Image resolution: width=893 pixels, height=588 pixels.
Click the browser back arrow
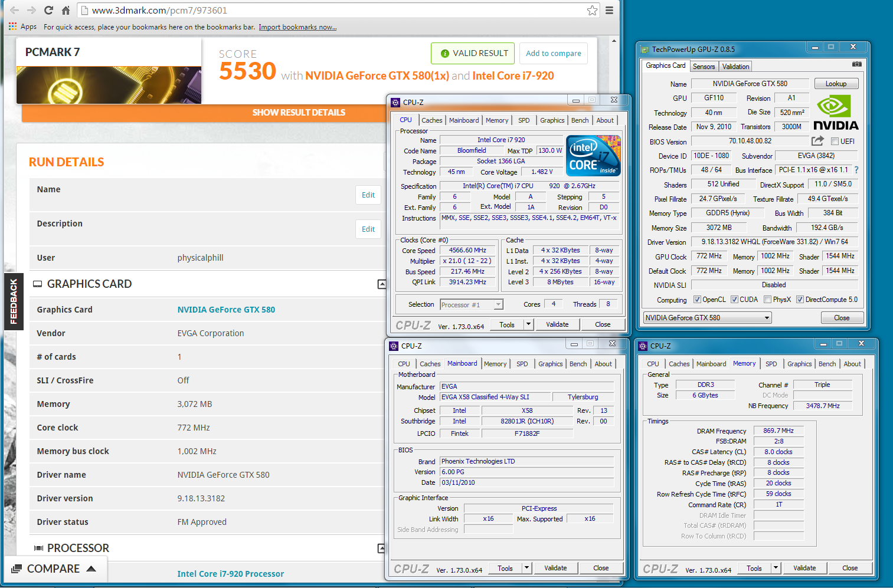pyautogui.click(x=14, y=10)
